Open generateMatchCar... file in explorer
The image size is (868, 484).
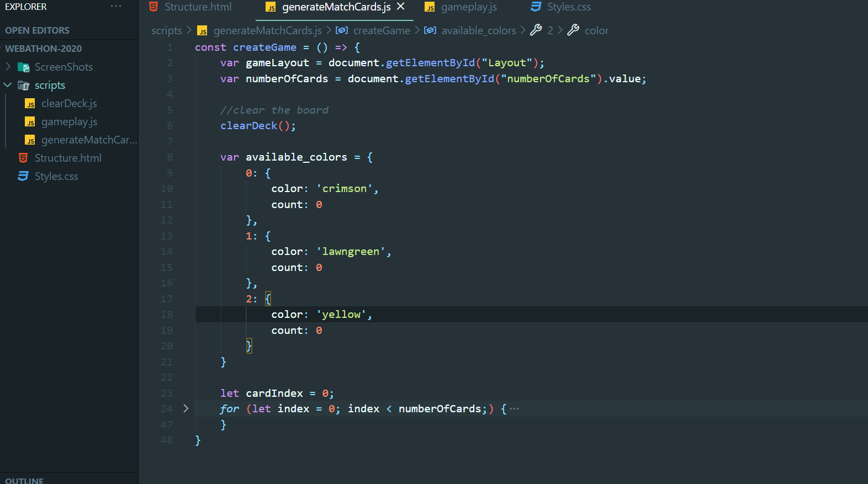coord(89,140)
